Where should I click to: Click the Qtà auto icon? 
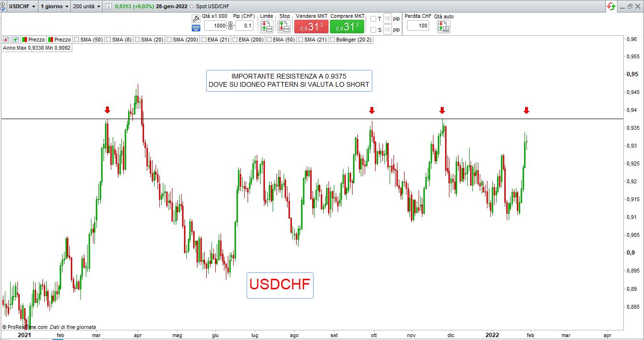[x=444, y=27]
